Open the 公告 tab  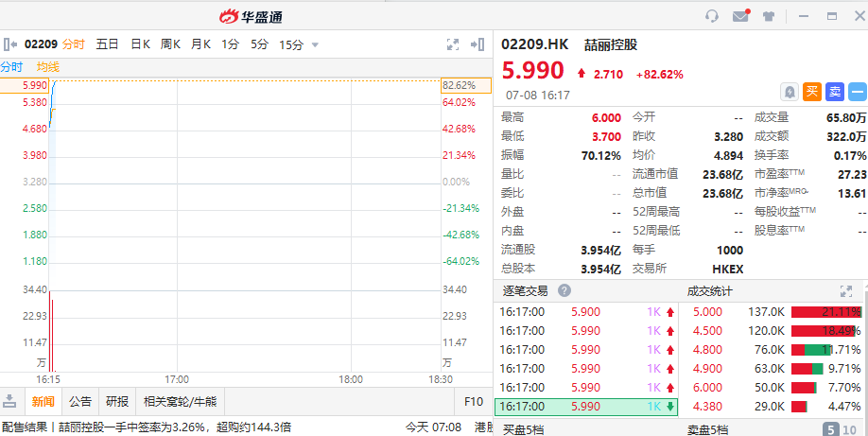pos(80,402)
